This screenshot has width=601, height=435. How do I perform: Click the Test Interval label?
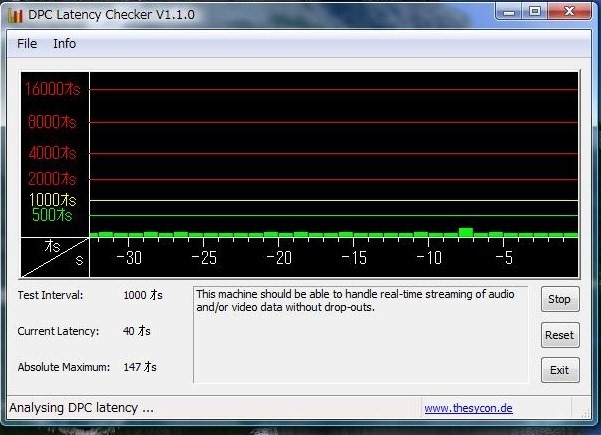click(50, 295)
